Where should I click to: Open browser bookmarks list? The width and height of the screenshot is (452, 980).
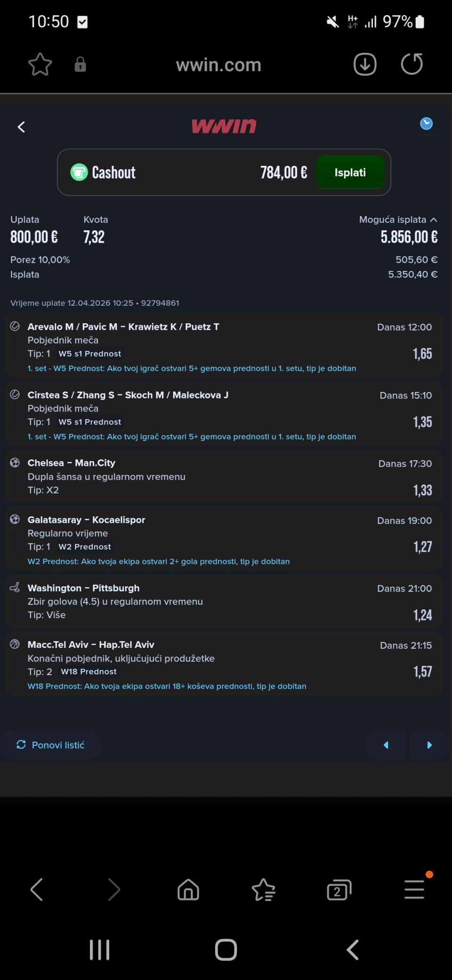264,890
